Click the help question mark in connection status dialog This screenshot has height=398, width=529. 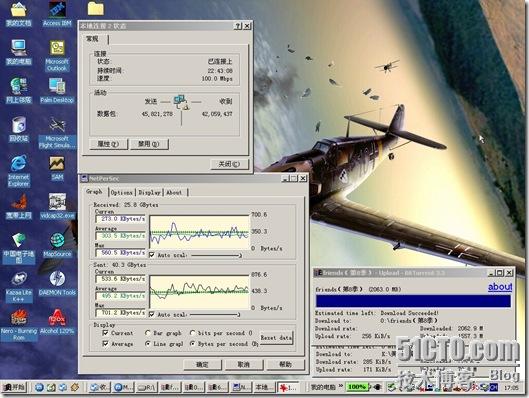[238, 26]
